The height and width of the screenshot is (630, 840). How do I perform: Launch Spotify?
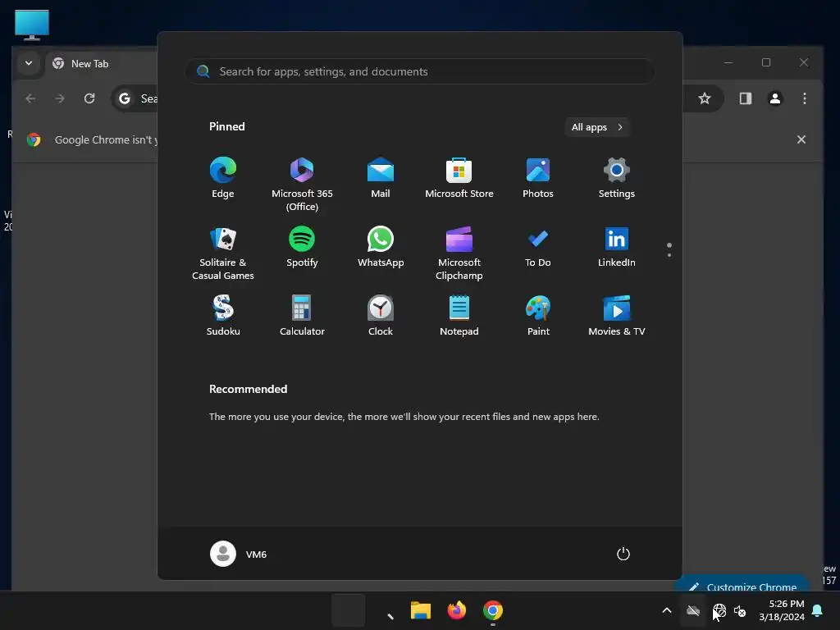(302, 247)
